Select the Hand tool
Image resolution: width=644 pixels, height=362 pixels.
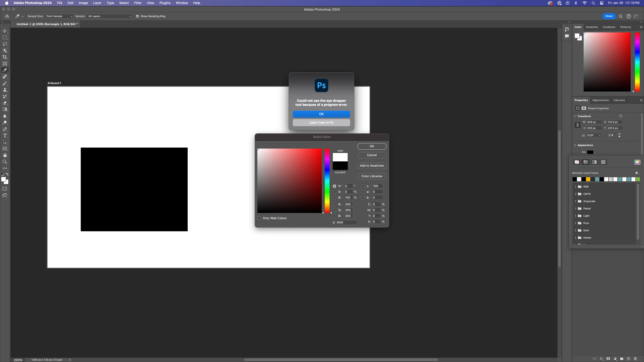[x=5, y=155]
